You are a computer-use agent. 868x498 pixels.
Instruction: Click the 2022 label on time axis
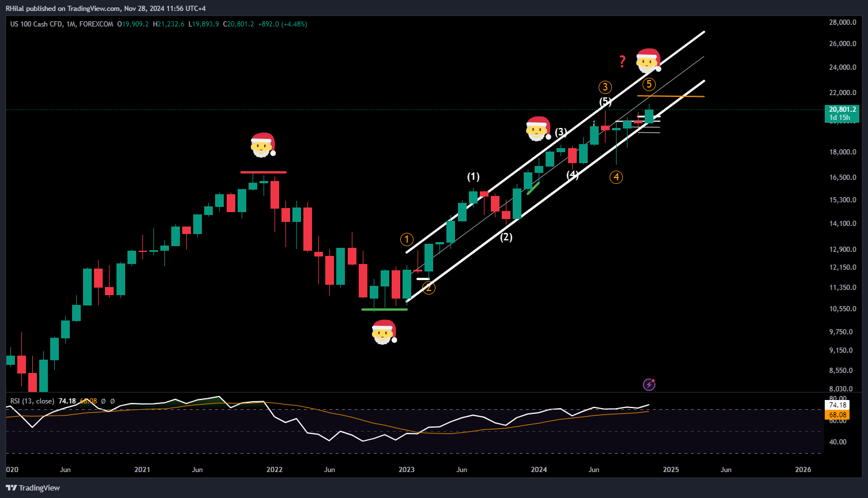tap(275, 470)
